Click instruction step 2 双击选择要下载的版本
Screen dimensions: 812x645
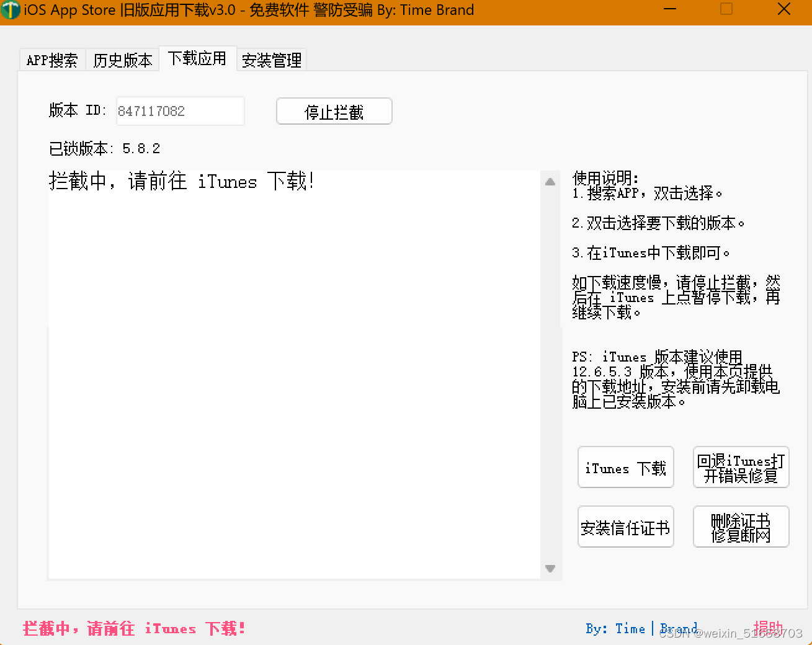(x=658, y=223)
